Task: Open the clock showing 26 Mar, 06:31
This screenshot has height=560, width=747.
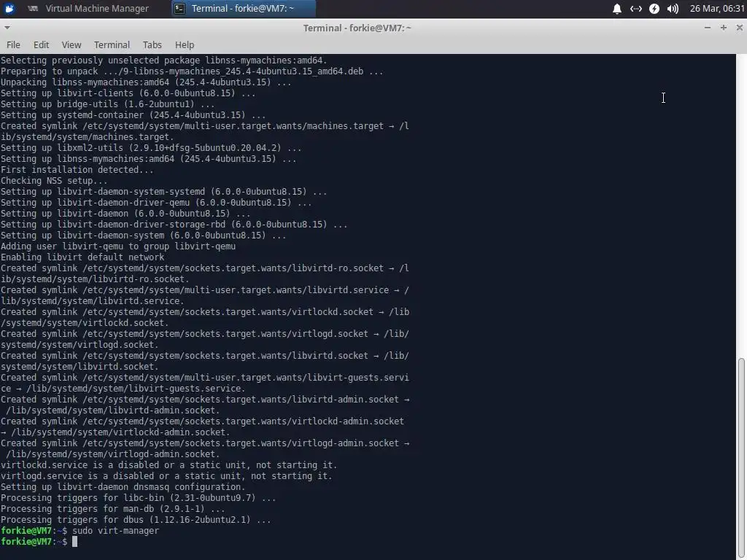Action: (717, 9)
